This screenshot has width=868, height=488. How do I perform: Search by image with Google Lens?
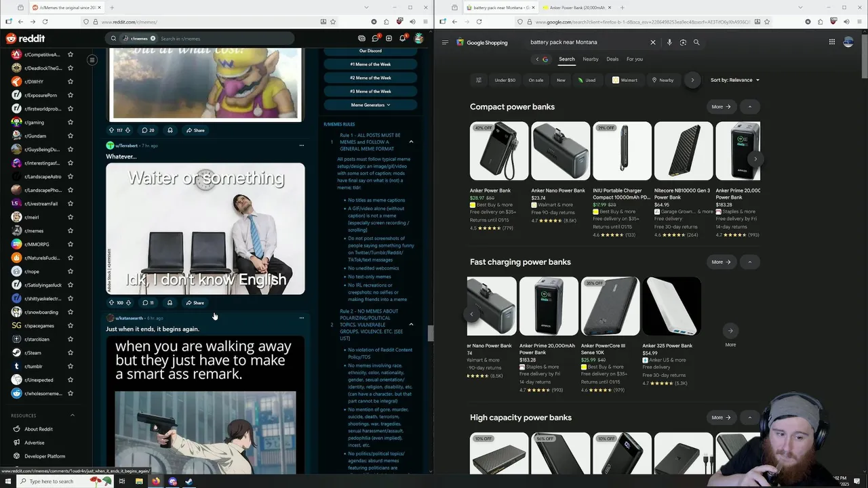683,42
